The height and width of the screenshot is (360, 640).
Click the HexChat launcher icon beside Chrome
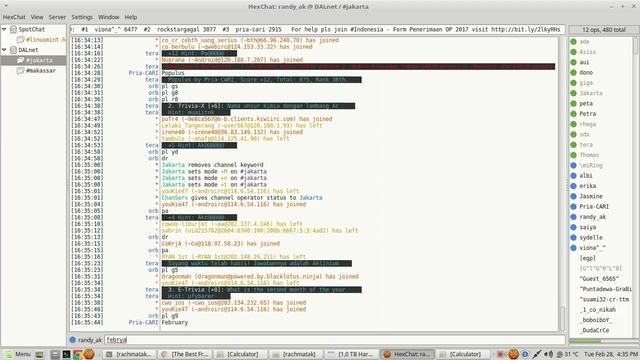pos(89,354)
